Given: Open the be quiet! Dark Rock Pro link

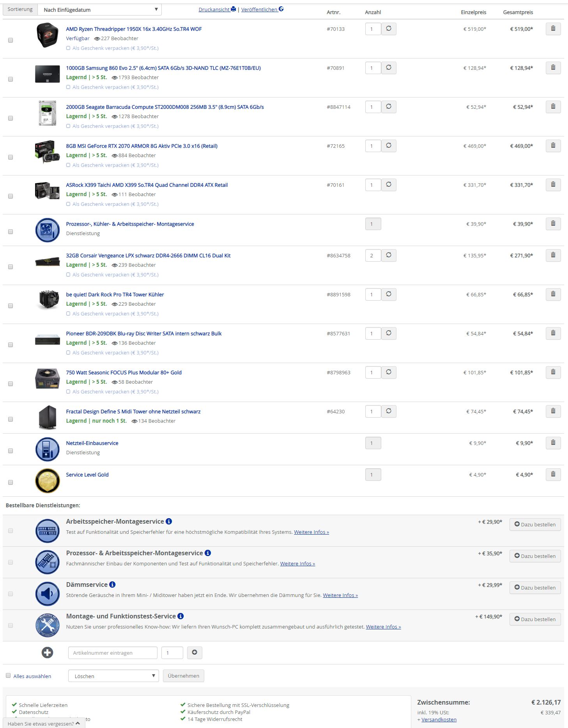Looking at the screenshot, I should click(115, 294).
